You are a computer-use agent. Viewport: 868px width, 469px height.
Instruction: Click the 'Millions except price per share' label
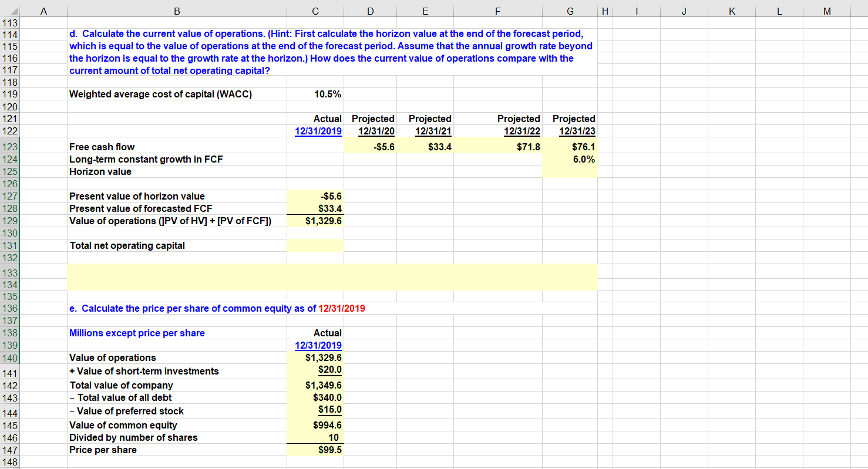pos(137,333)
